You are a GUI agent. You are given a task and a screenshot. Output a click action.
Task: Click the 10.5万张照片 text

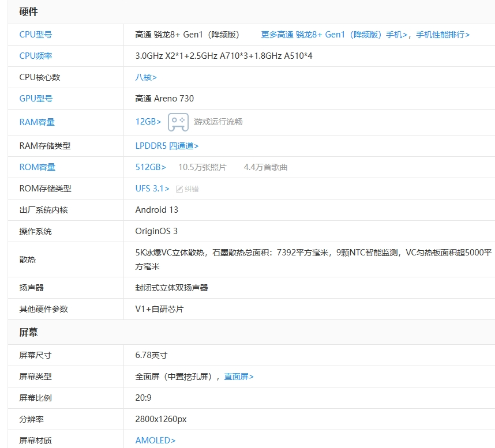[x=202, y=167]
